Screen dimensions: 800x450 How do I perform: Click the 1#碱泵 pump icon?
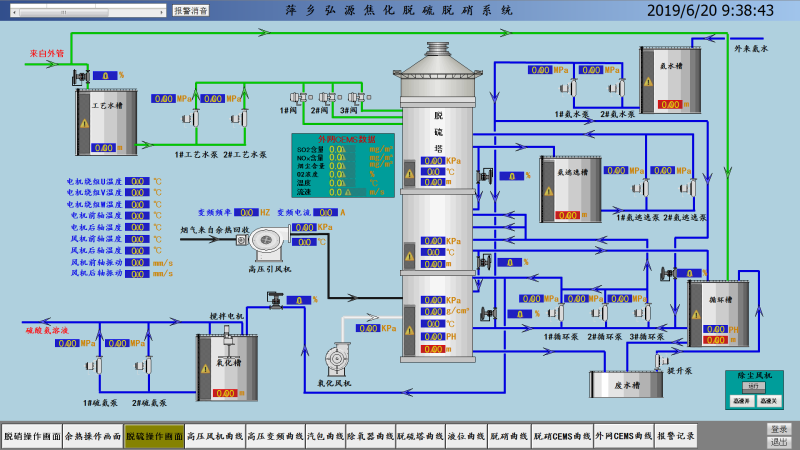click(98, 365)
